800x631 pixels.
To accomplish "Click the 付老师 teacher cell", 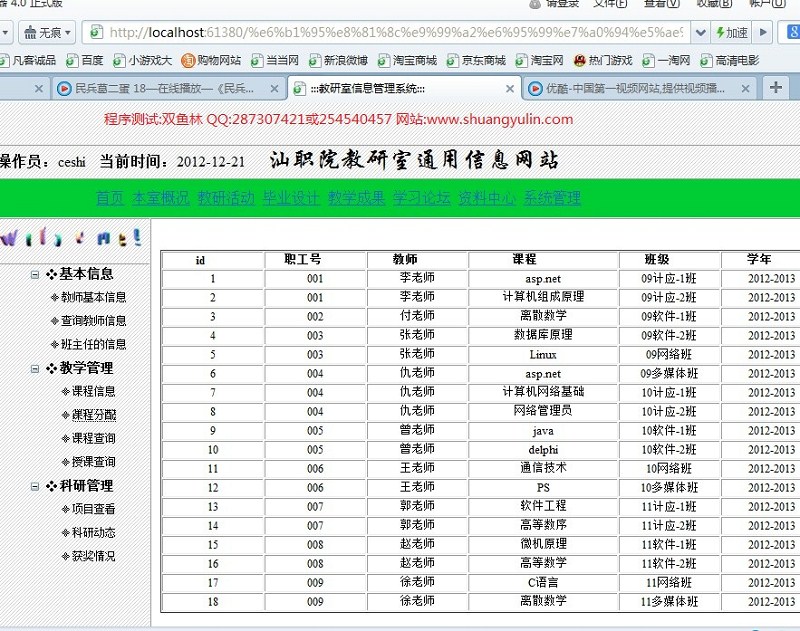I will tap(417, 316).
